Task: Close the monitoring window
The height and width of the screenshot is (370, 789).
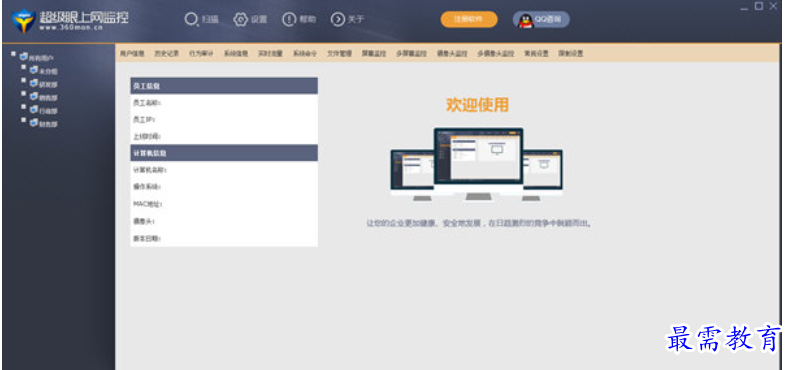Action: pyautogui.click(x=773, y=6)
